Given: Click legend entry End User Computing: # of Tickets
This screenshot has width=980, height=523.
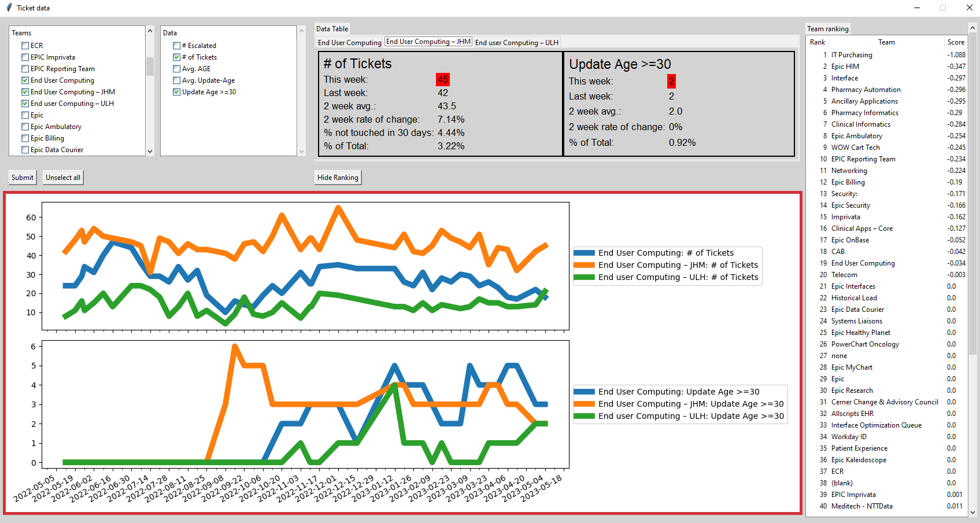Looking at the screenshot, I should [653, 253].
